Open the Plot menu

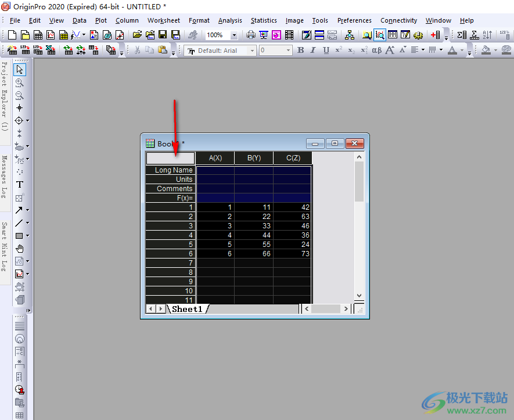click(x=101, y=20)
